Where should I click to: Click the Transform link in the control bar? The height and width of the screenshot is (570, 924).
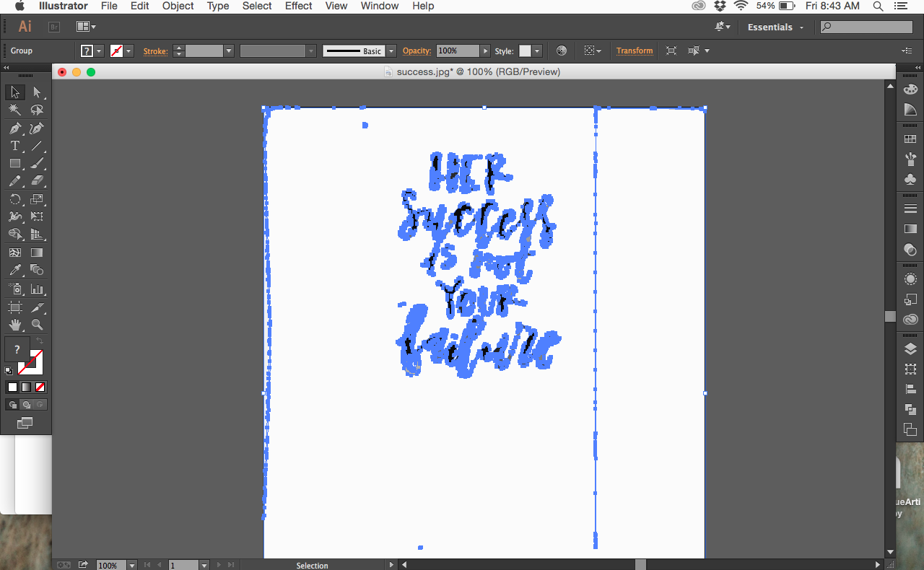pos(635,51)
